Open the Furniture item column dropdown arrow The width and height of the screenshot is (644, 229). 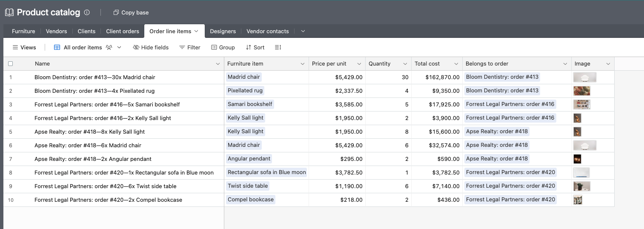point(303,64)
